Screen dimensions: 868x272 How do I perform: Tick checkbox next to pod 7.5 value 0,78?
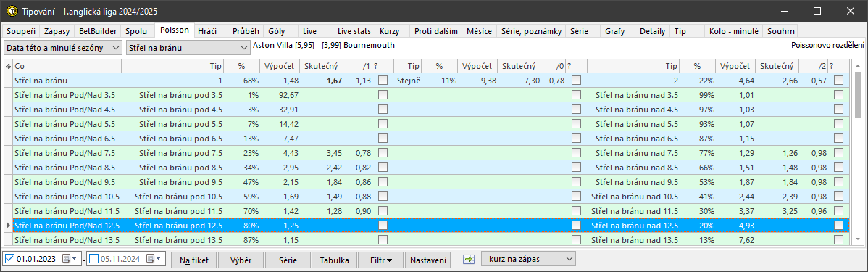[x=383, y=153]
